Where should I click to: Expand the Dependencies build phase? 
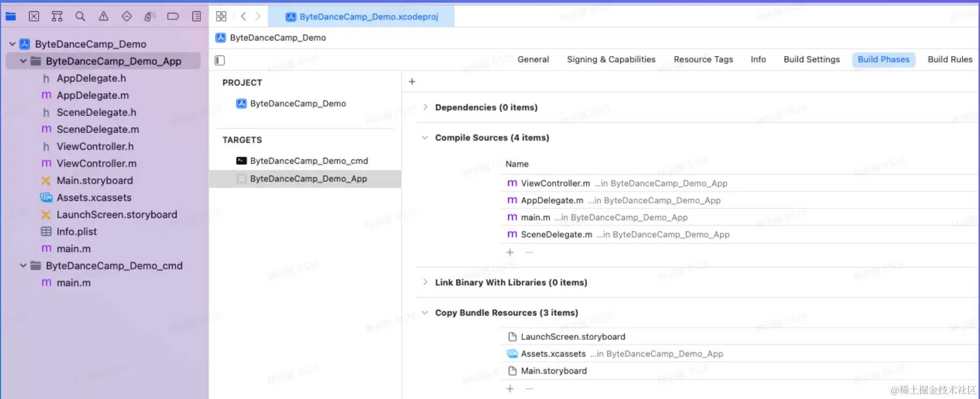point(425,107)
